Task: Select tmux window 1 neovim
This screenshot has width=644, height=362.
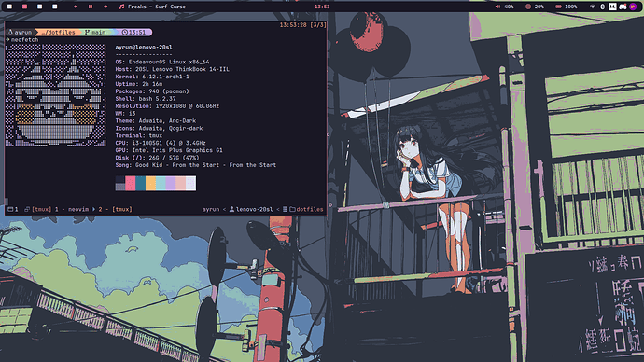Action: pyautogui.click(x=72, y=209)
